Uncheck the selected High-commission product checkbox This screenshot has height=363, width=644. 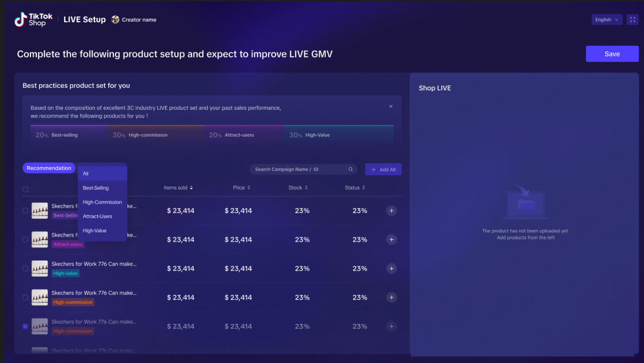pos(25,327)
